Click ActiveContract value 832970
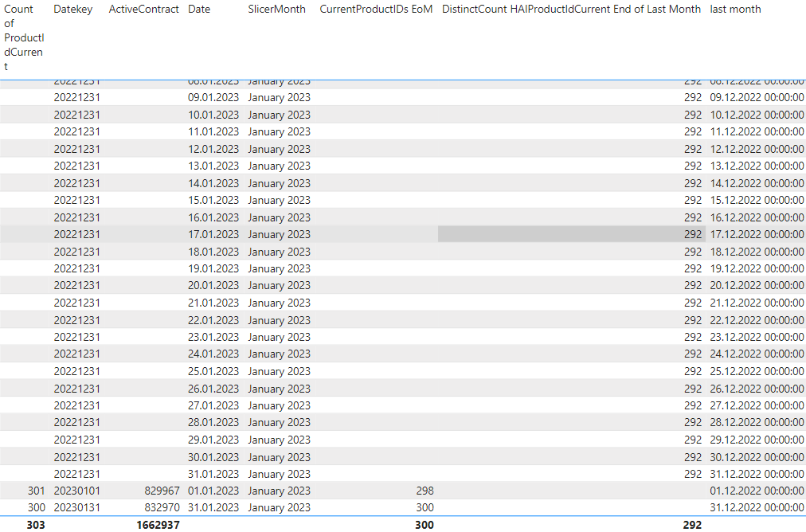This screenshot has width=806, height=532. pyautogui.click(x=162, y=508)
